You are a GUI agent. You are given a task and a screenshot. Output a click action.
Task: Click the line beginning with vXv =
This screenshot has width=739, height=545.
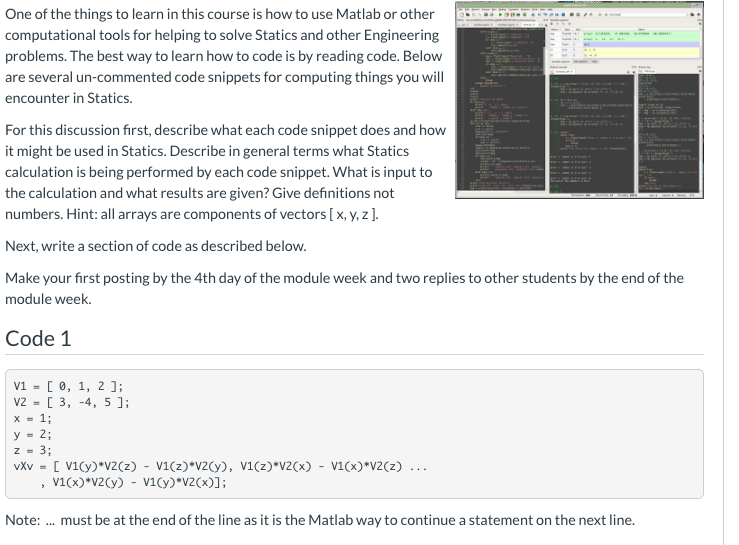[220, 466]
